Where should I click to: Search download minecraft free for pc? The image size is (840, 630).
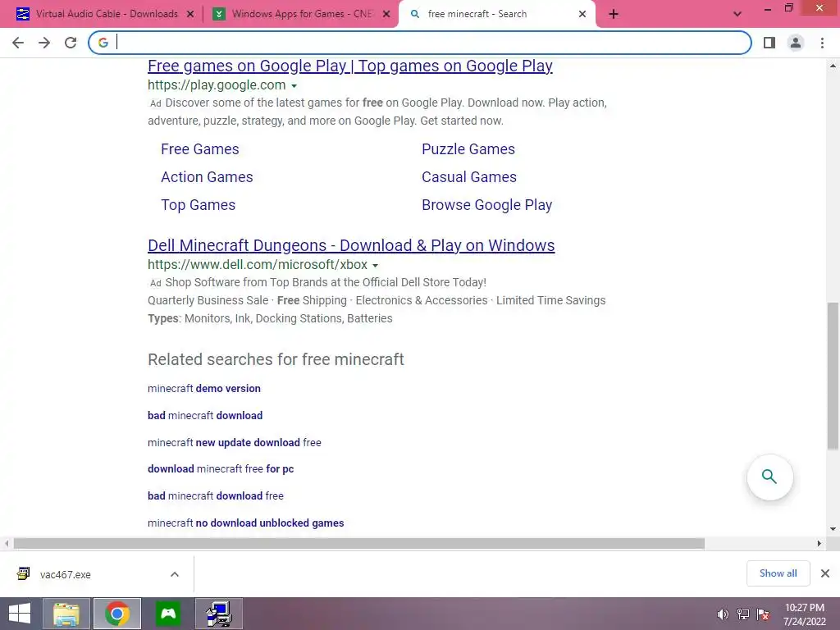(x=221, y=468)
